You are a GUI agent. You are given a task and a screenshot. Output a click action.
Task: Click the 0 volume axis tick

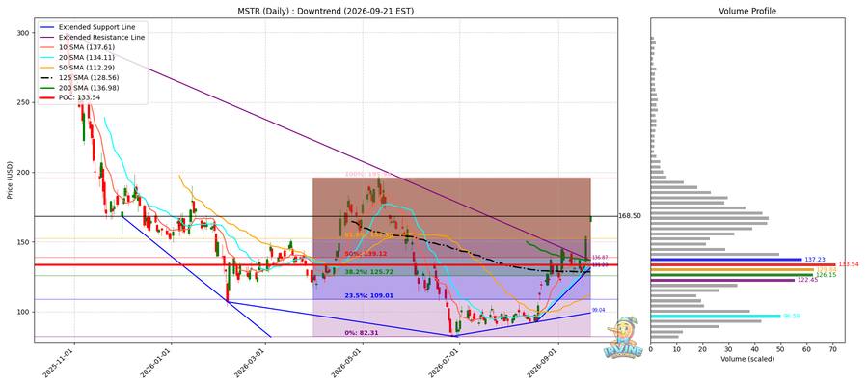pyautogui.click(x=650, y=349)
